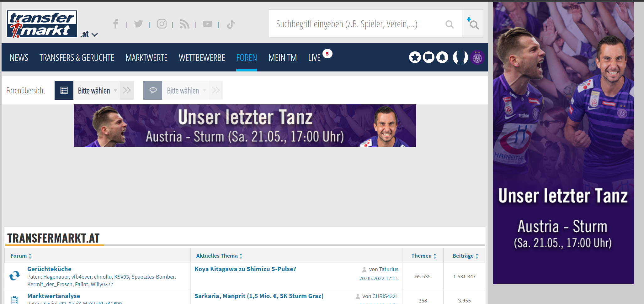Click the Forenübersicht label
Viewport: 644px width, 304px height.
26,91
